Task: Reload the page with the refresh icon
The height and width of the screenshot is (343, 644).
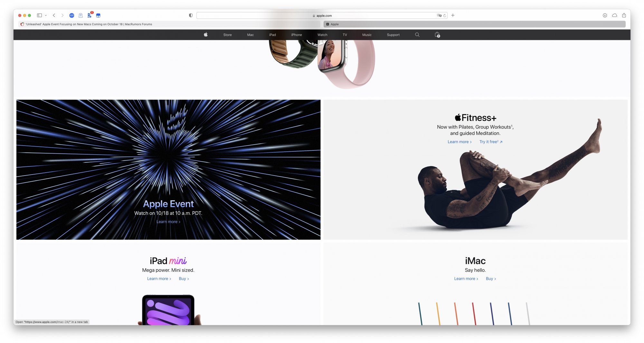Action: (444, 15)
